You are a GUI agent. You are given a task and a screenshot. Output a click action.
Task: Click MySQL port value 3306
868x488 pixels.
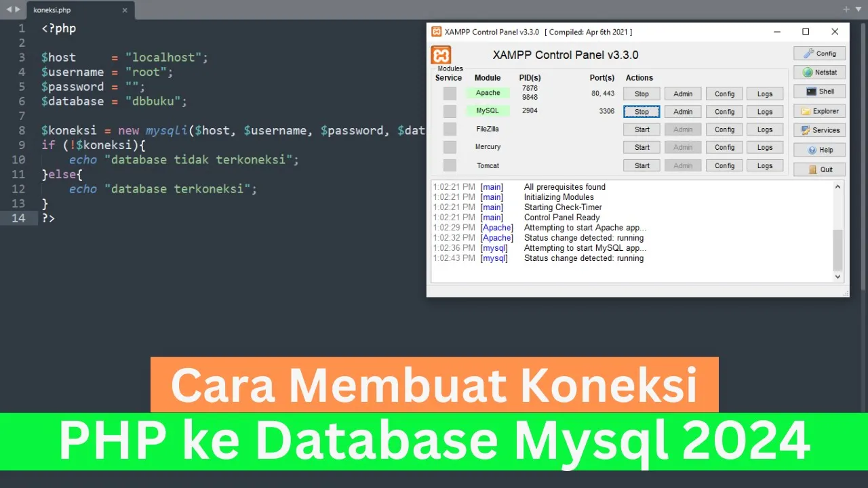point(606,111)
